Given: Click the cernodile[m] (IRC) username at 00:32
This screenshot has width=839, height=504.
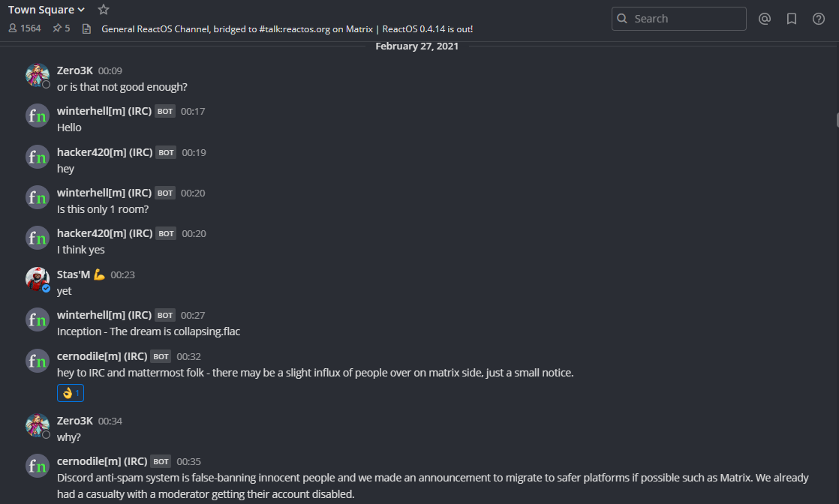Looking at the screenshot, I should pyautogui.click(x=102, y=355).
